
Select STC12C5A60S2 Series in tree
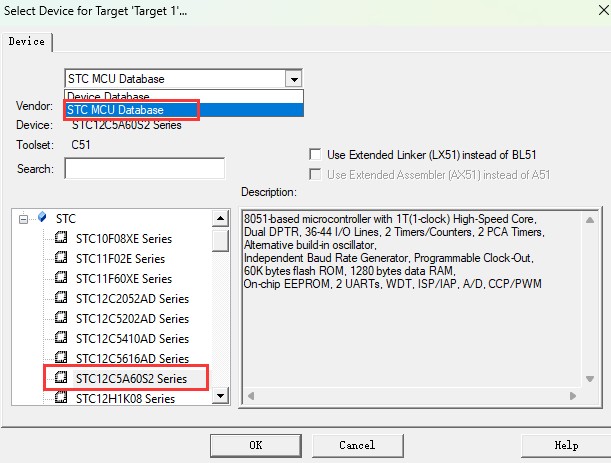pos(131,379)
